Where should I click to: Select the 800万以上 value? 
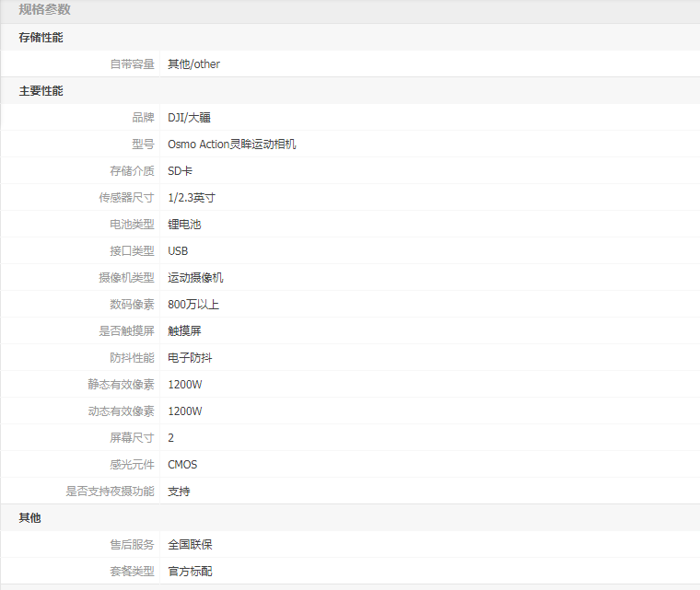(193, 305)
